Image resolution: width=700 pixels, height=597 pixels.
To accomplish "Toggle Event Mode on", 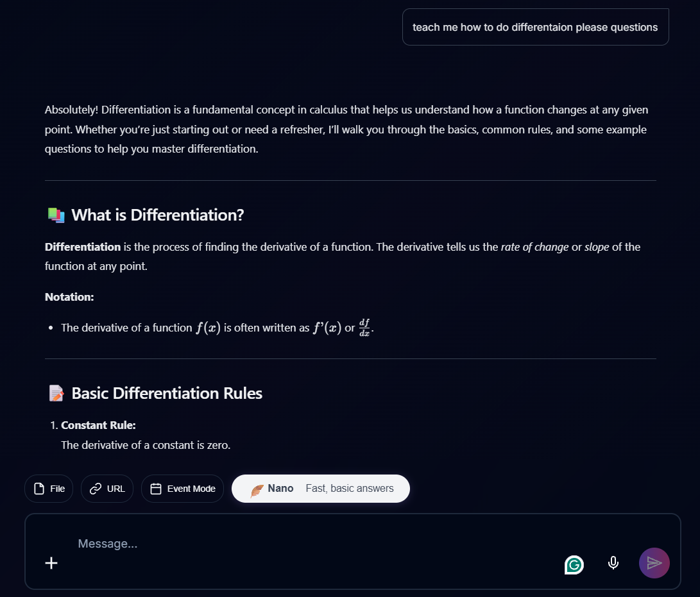I will (x=182, y=488).
